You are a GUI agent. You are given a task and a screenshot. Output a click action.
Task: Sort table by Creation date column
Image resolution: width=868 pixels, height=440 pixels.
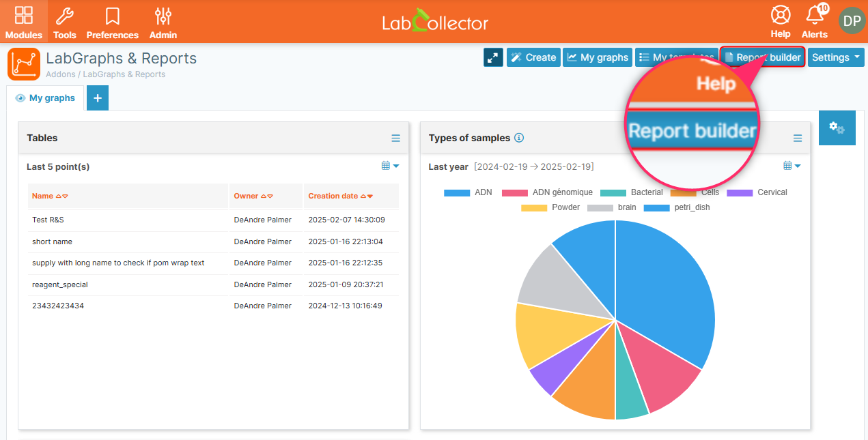[x=341, y=196]
